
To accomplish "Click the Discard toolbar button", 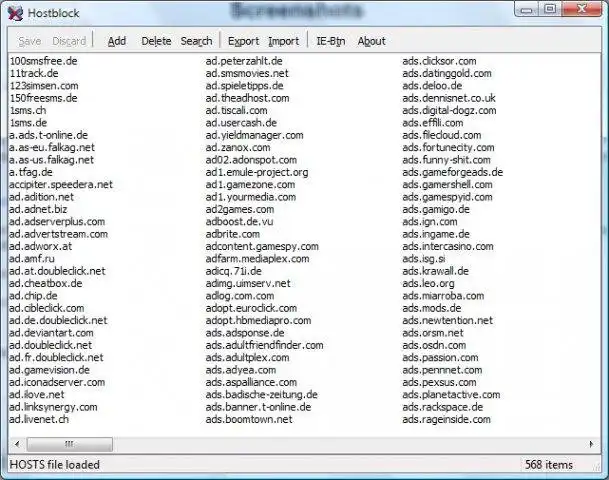I will [x=69, y=41].
